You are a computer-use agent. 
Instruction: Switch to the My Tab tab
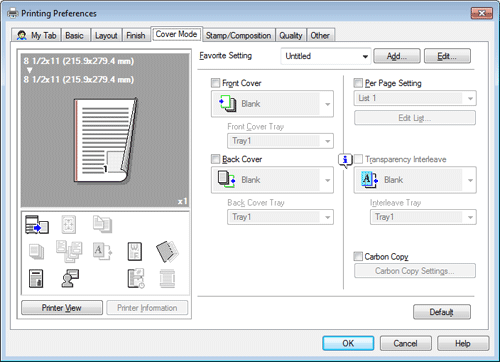[x=36, y=35]
